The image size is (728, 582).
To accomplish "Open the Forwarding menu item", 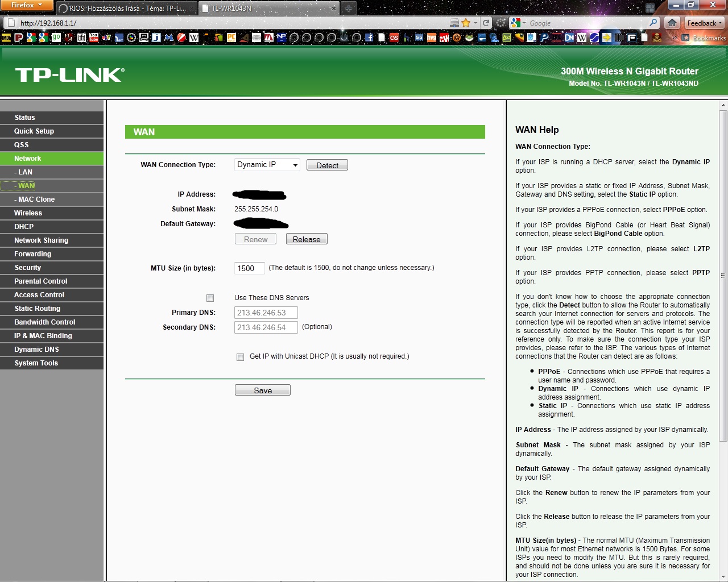I will 52,254.
